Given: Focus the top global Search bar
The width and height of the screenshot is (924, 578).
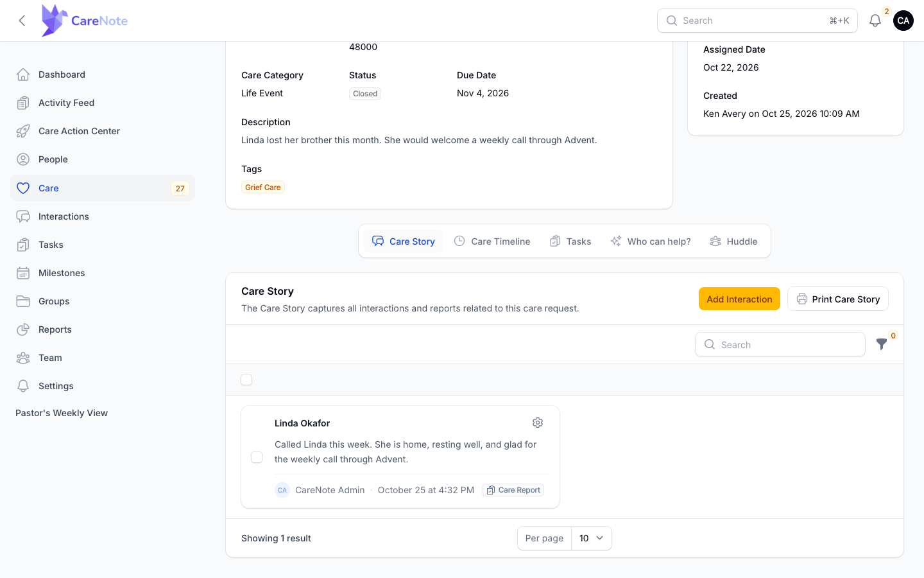Looking at the screenshot, I should point(757,21).
